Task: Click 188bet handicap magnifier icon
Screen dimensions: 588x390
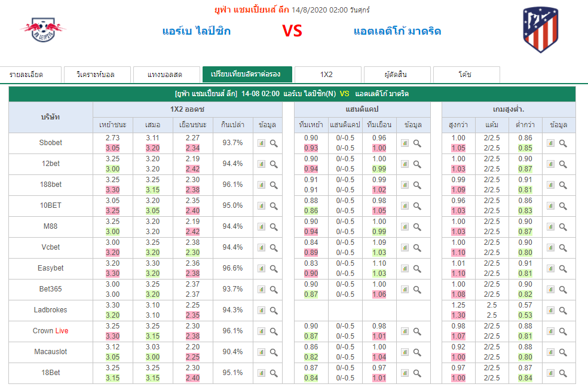Action: point(417,185)
